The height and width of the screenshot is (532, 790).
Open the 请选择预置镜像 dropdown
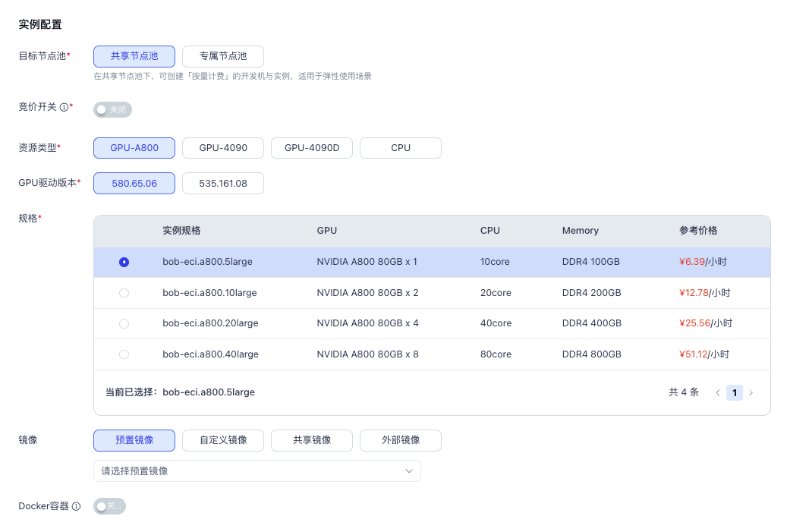tap(250, 471)
